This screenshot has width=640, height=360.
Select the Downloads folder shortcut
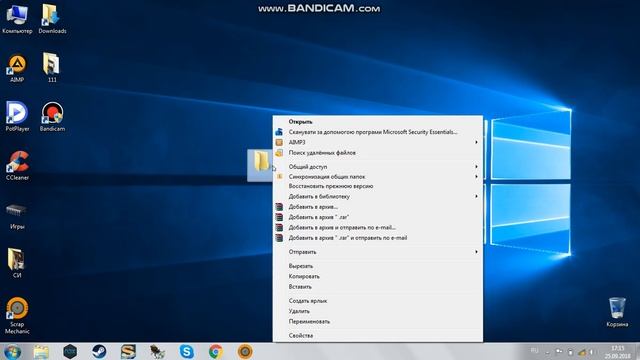(52, 18)
